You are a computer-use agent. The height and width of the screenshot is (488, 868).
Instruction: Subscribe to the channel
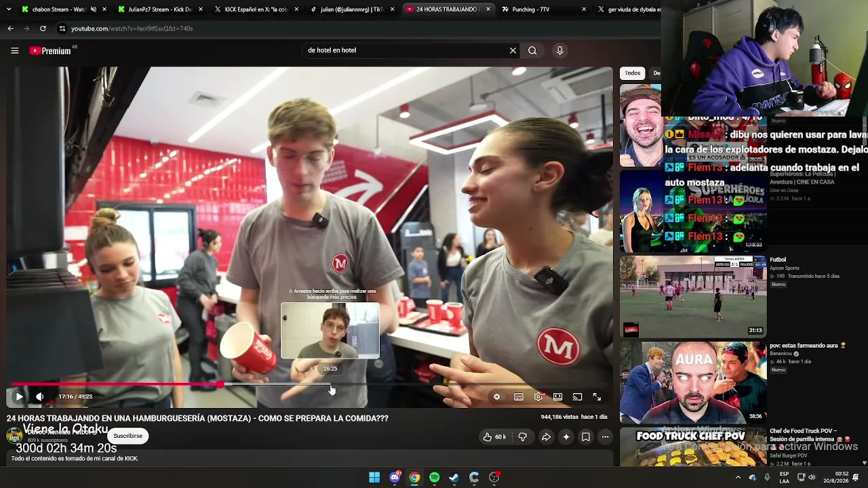click(x=128, y=436)
